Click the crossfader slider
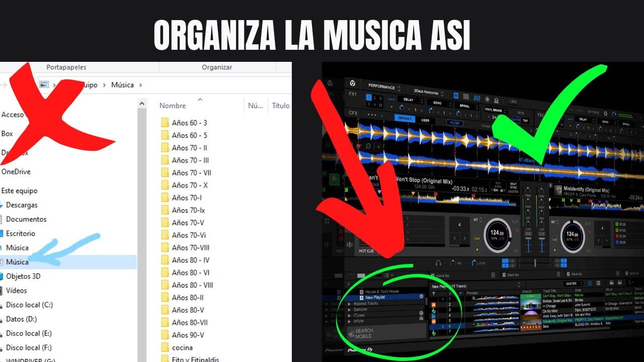Screen dimensions: 644x362 (535, 263)
